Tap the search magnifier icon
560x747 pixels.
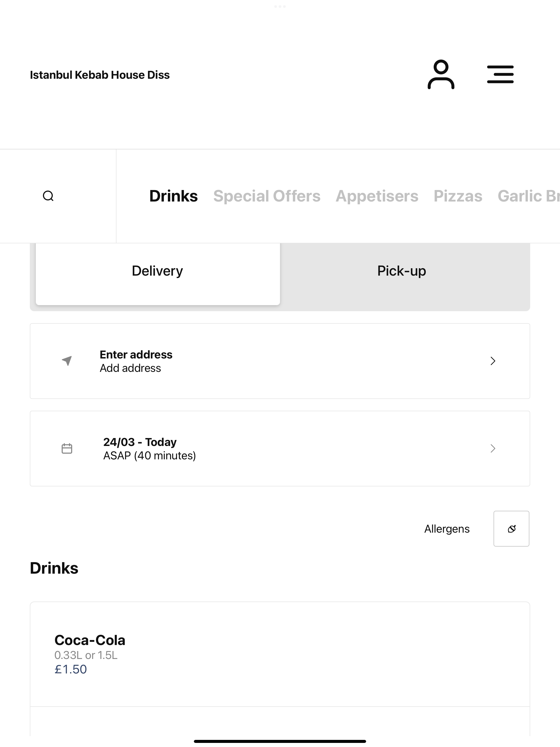tap(48, 196)
